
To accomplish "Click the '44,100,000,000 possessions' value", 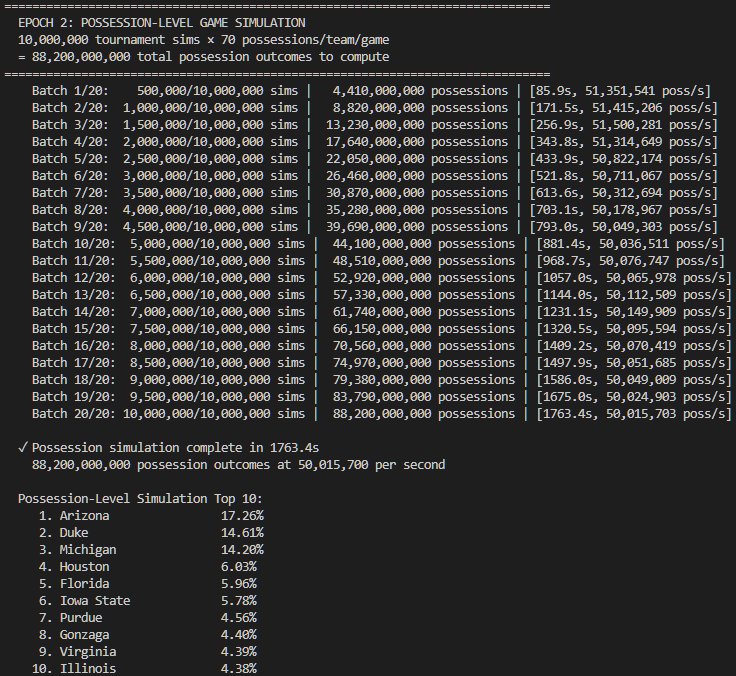I will click(424, 244).
